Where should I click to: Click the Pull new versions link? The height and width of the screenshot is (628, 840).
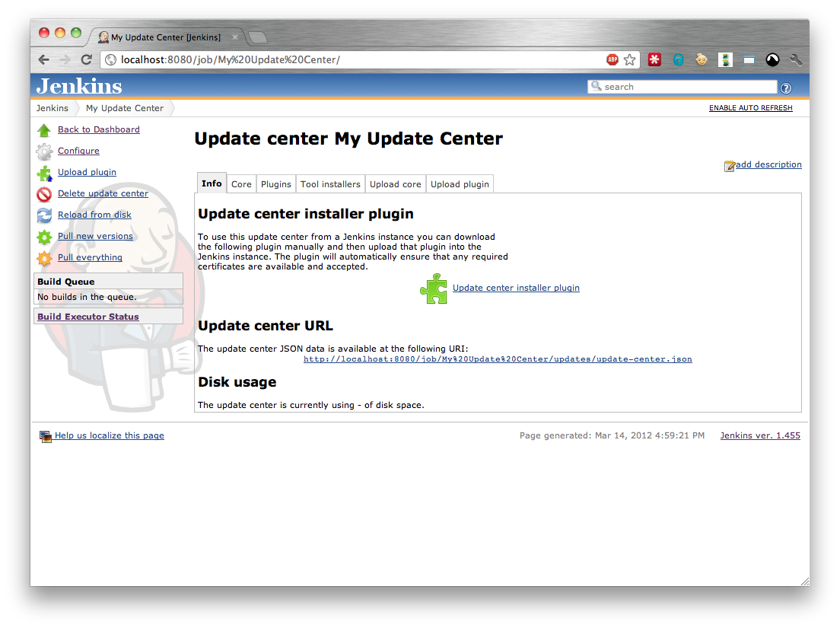[95, 236]
